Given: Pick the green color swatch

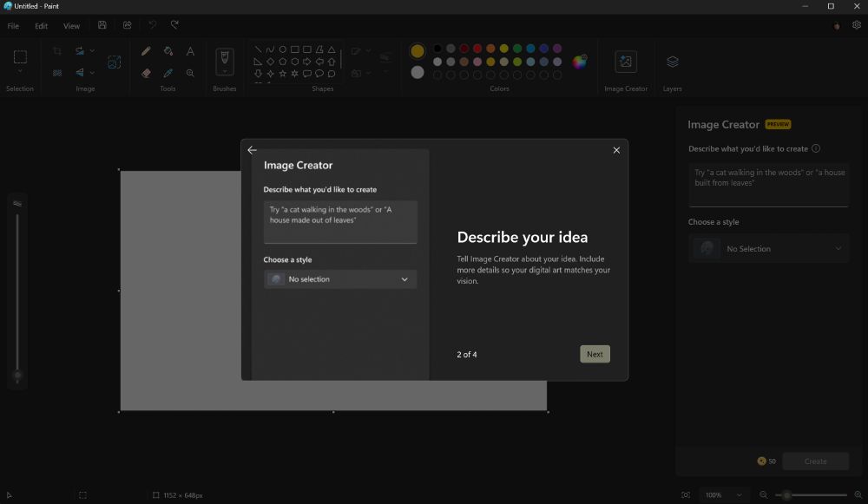Looking at the screenshot, I should [x=517, y=49].
